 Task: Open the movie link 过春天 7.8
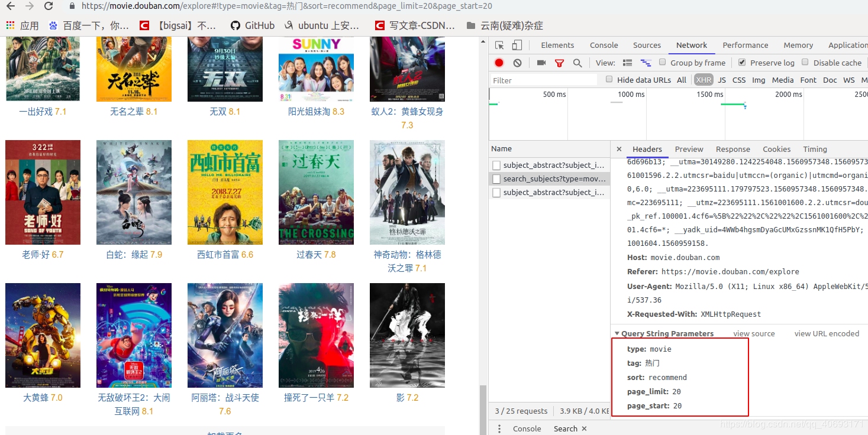click(x=316, y=254)
